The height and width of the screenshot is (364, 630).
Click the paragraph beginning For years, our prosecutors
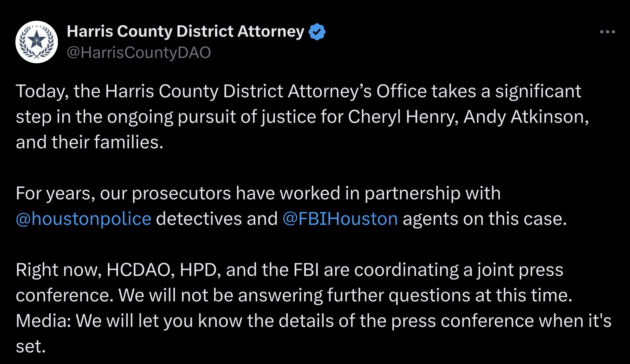(291, 206)
